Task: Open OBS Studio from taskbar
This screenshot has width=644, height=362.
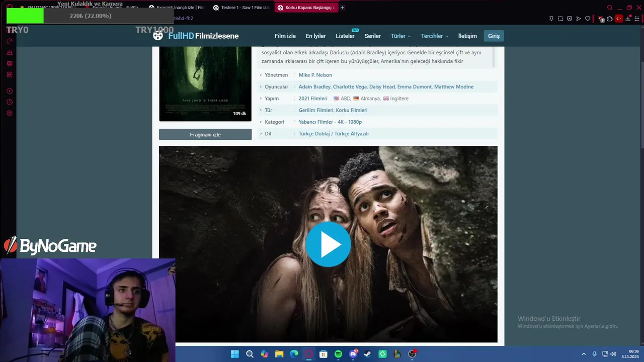Action: click(x=412, y=354)
